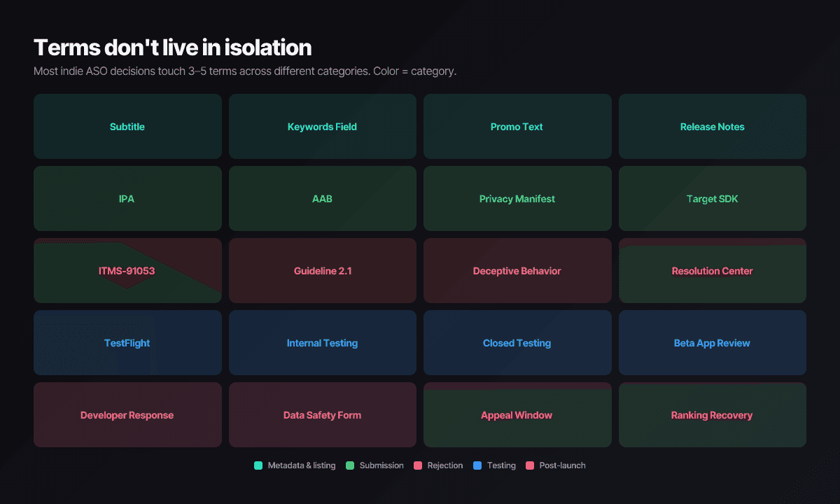Select the Target SDK card
This screenshot has width=840, height=504.
713,199
